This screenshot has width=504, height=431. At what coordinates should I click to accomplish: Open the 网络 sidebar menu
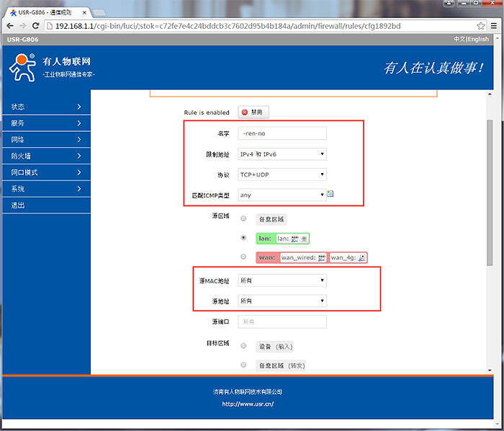click(45, 139)
